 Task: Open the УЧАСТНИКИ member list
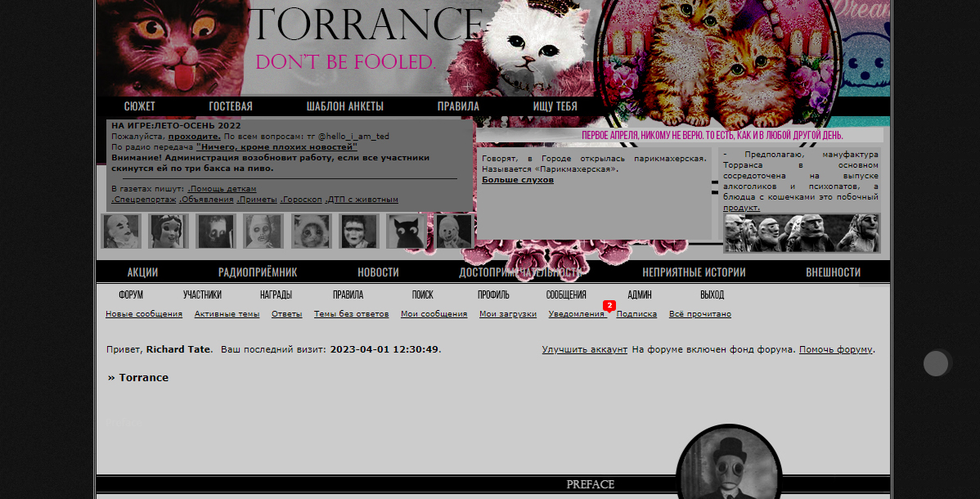(x=203, y=294)
